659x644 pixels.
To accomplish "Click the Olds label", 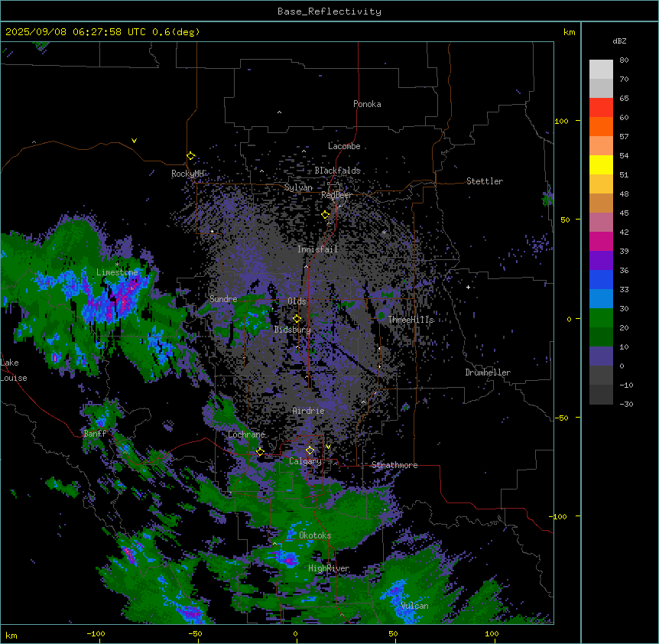I will (297, 301).
